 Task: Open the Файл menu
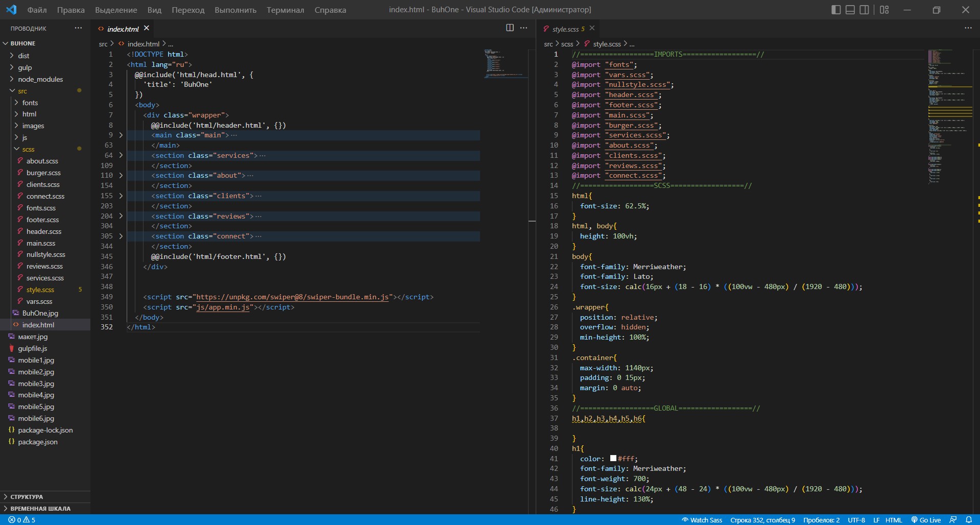37,10
